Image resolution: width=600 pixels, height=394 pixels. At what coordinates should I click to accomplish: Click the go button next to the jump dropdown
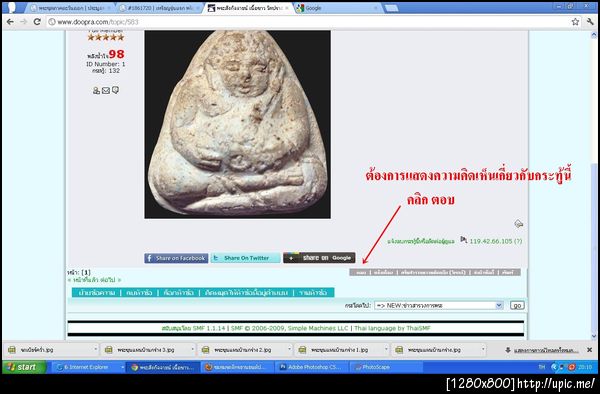click(517, 305)
